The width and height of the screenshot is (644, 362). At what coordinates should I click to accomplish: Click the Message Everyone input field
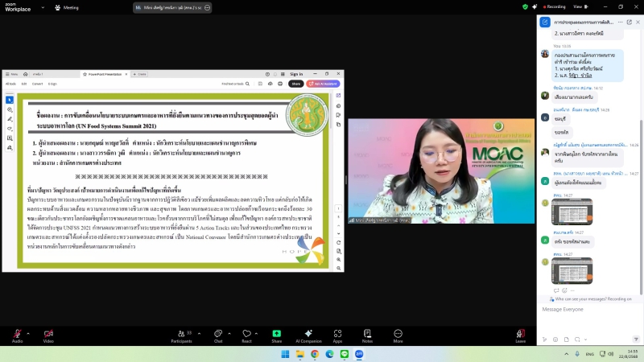coord(588,309)
